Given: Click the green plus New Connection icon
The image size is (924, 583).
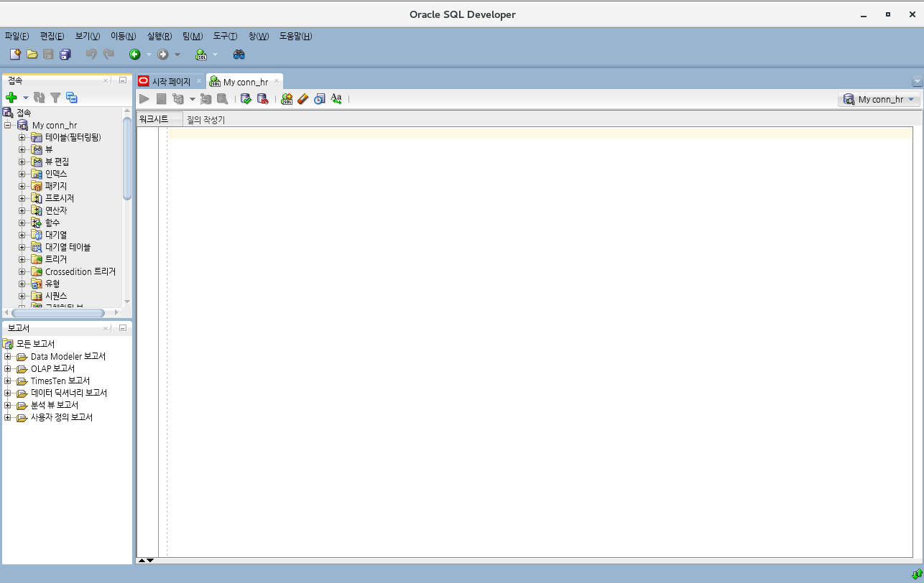Looking at the screenshot, I should 11,97.
